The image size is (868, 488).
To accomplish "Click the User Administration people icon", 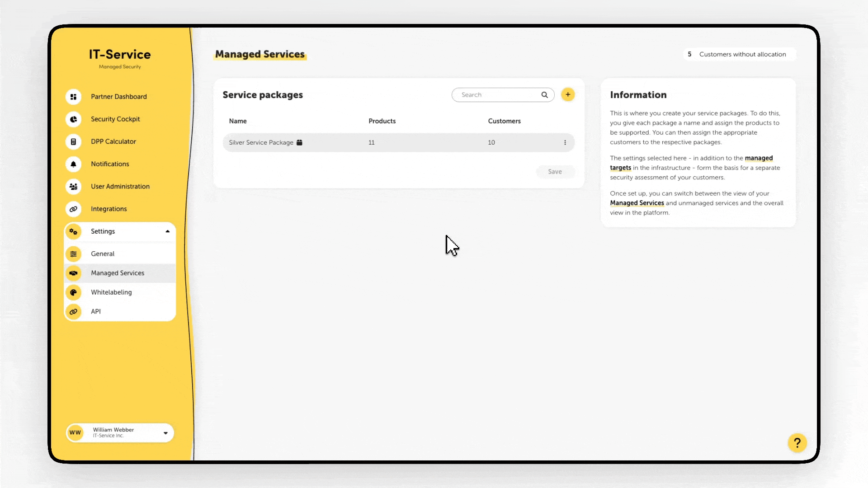I will click(x=73, y=187).
